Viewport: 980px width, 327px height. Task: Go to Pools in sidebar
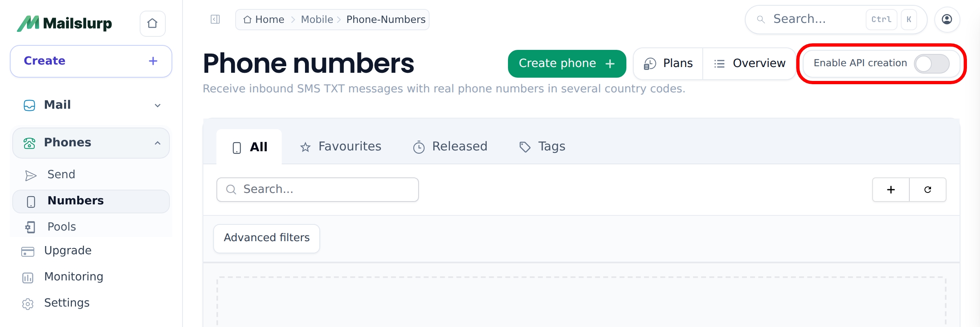tap(62, 227)
